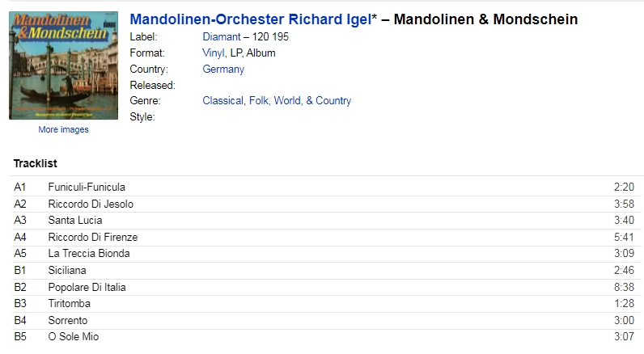
Task: Select the Santa Lucia track row
Action: tap(326, 221)
